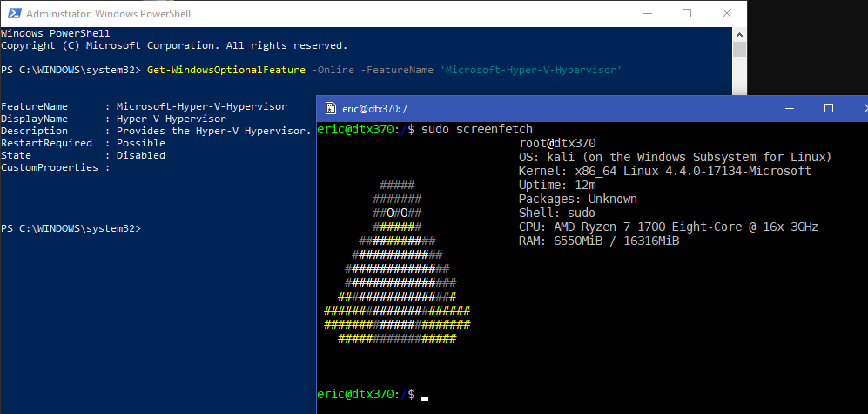Viewport: 868px width, 414px height.
Task: Click the 'Packages: Unknown' line
Action: [x=578, y=199]
